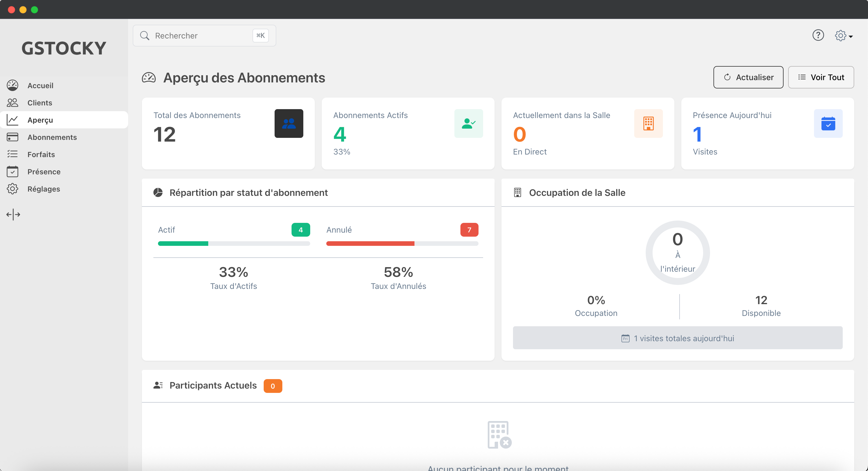
Task: Select the Accueil dashboard icon
Action: tap(12, 85)
